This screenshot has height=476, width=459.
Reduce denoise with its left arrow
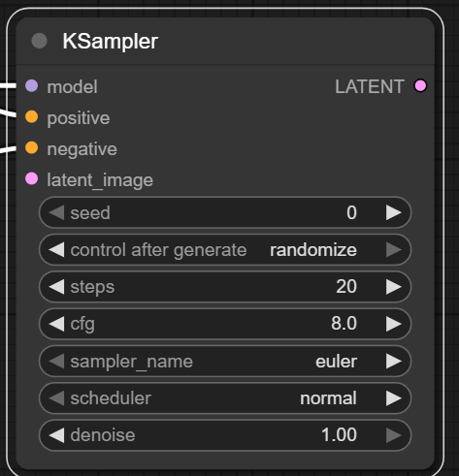(56, 435)
